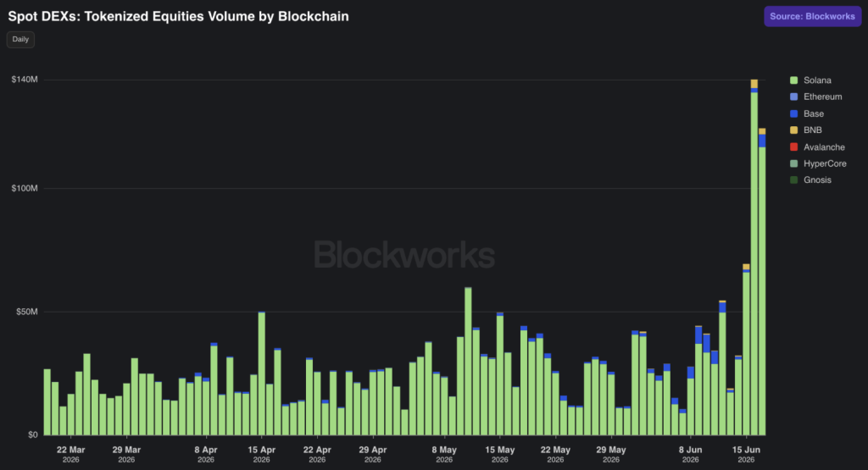This screenshot has width=868, height=470.
Task: Click the first bar on the chart's left
Action: pyautogui.click(x=47, y=402)
